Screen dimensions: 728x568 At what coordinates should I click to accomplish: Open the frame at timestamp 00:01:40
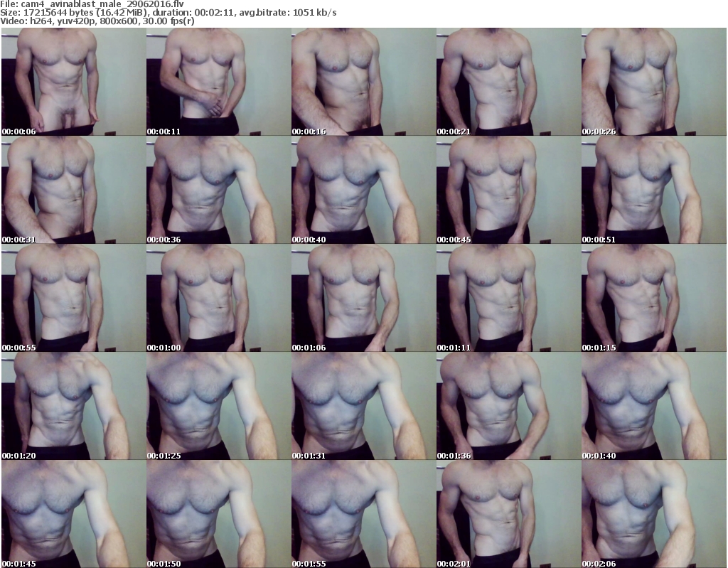coord(654,406)
